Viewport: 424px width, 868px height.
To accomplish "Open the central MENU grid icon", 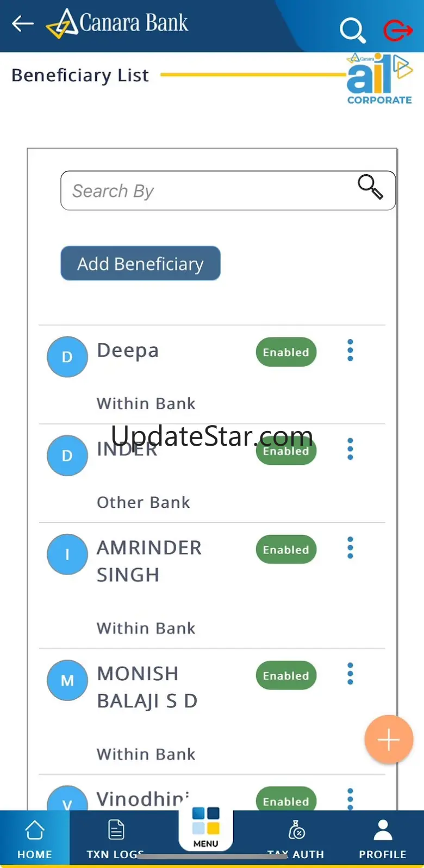I will [x=206, y=822].
